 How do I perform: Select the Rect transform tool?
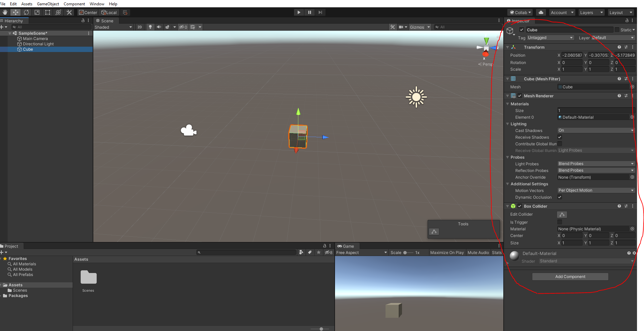(x=48, y=12)
